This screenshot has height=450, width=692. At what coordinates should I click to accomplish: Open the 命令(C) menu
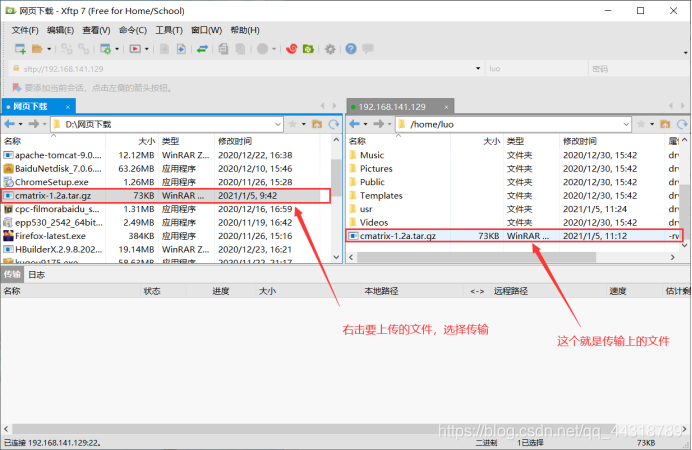point(133,30)
